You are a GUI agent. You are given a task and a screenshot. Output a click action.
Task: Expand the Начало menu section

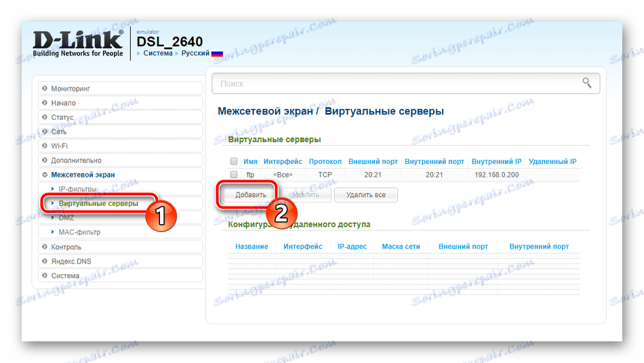point(121,102)
